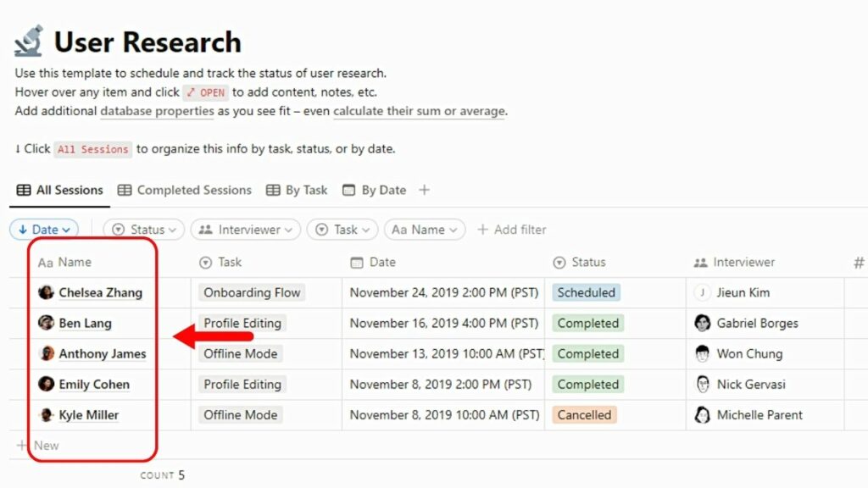This screenshot has width=868, height=488.
Task: Click the calendar icon in the Date column header
Action: coord(356,263)
